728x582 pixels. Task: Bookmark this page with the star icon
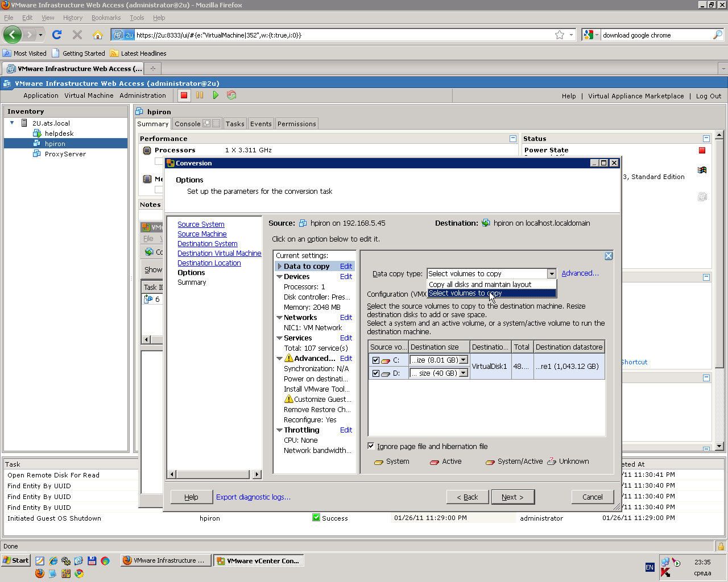[560, 35]
